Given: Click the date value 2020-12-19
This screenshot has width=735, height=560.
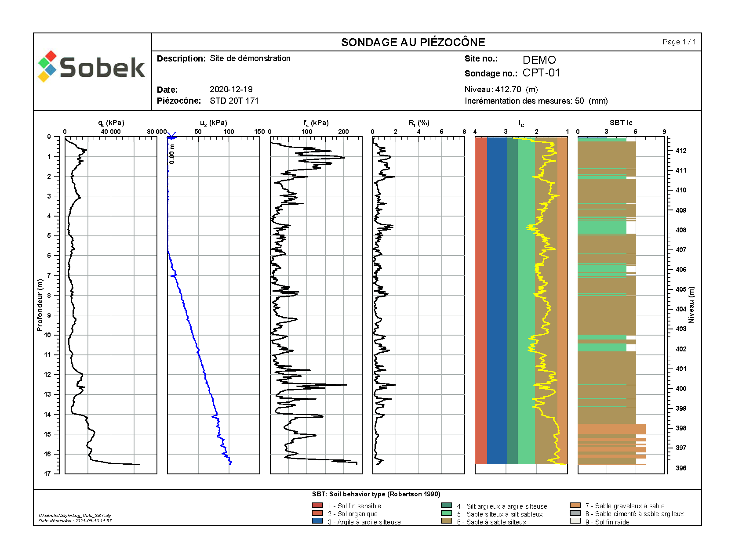Looking at the screenshot, I should point(231,89).
